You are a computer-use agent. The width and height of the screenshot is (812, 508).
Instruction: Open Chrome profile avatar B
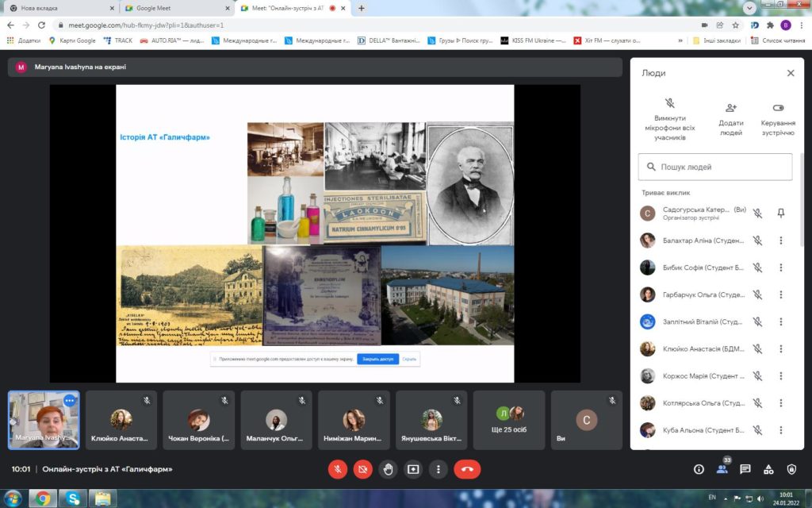(x=786, y=25)
